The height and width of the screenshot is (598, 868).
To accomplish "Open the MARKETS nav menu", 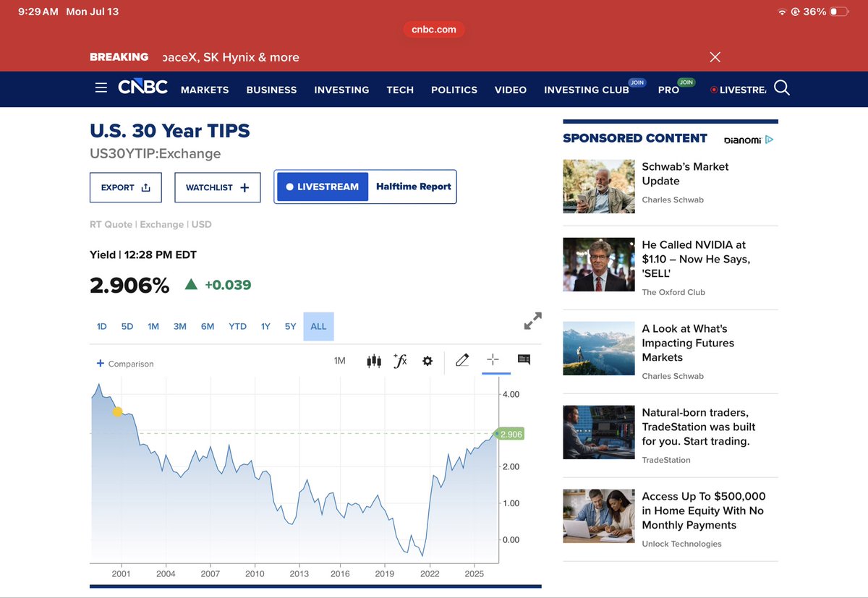I will tap(205, 90).
